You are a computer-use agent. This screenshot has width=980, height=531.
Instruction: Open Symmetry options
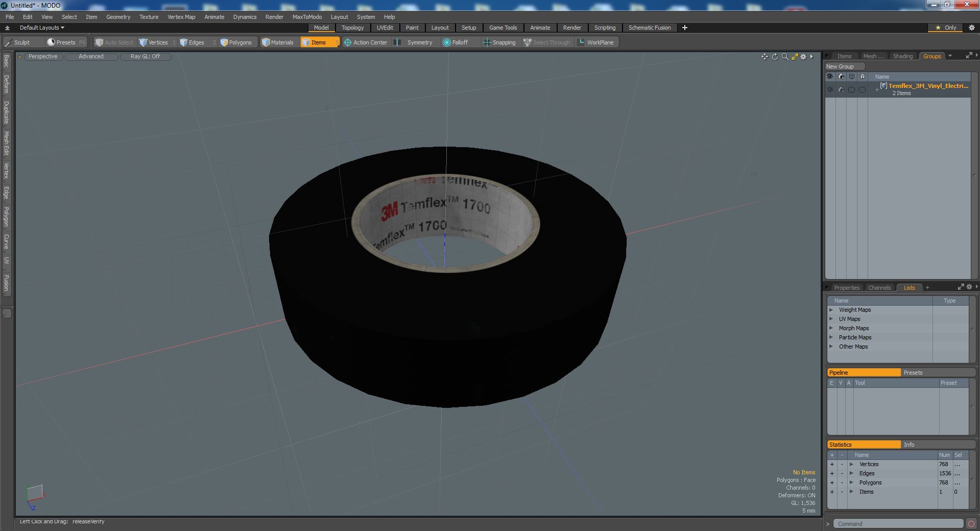point(415,42)
